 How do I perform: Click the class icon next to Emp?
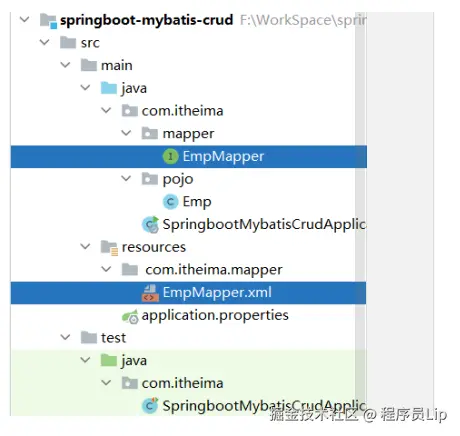(170, 202)
